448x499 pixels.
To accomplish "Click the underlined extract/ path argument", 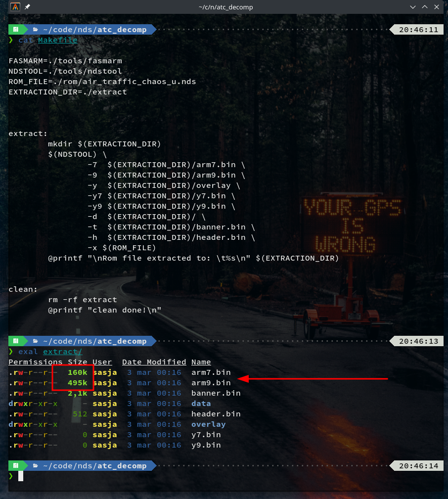I will 63,352.
